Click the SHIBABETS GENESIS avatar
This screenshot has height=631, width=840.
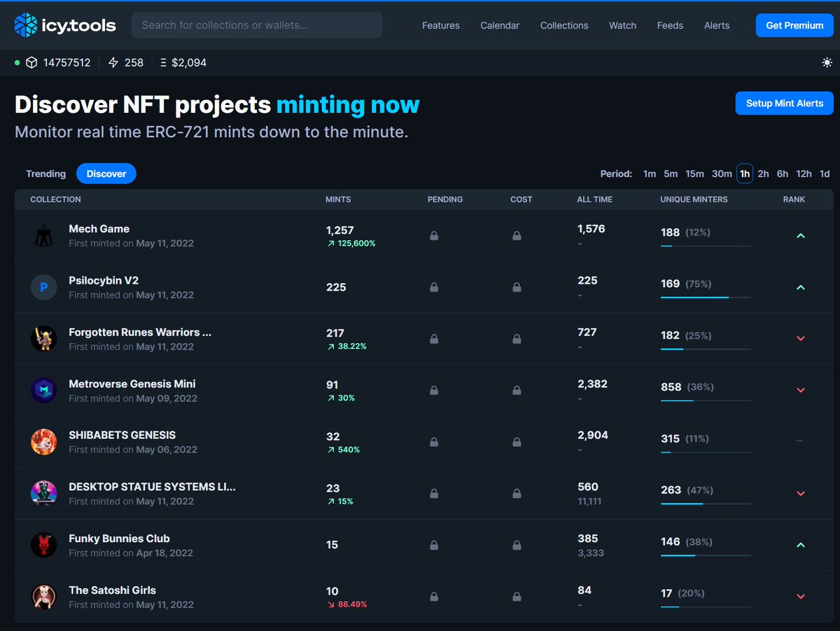(43, 442)
